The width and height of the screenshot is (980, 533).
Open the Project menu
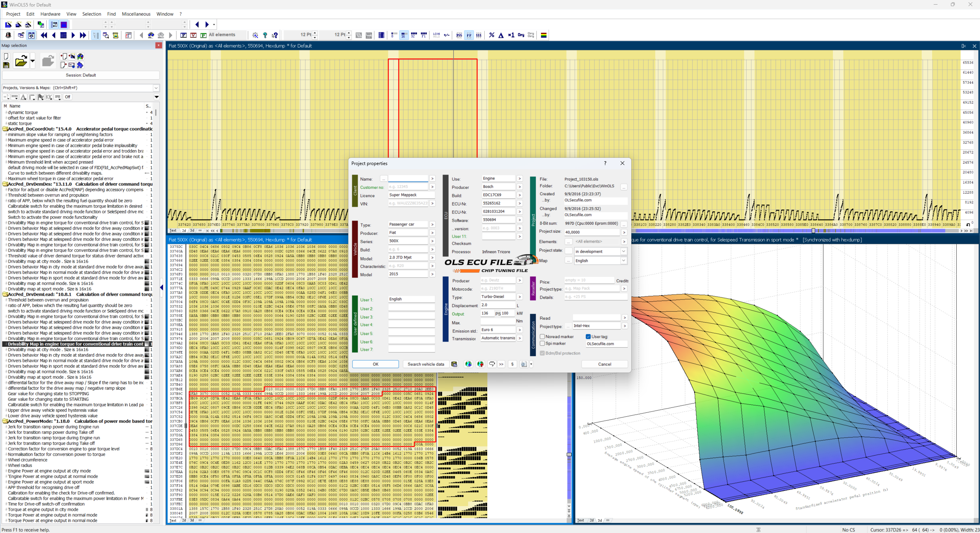tap(13, 14)
